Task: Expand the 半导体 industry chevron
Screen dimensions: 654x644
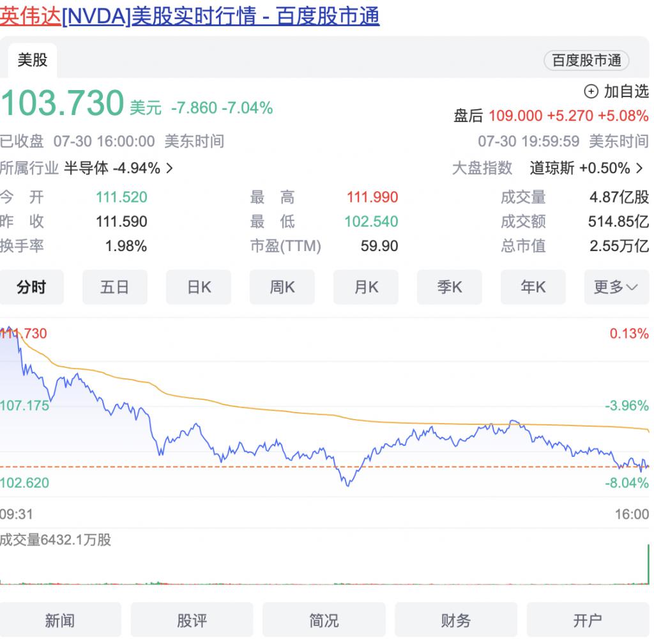Action: [169, 168]
